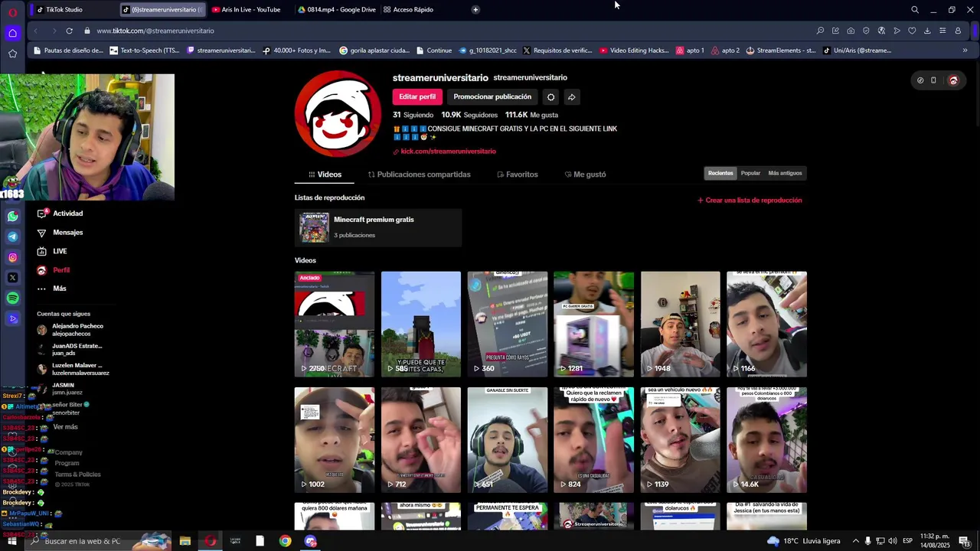Image resolution: width=980 pixels, height=551 pixels.
Task: Take a snapshot with camera icon
Action: coord(851,31)
